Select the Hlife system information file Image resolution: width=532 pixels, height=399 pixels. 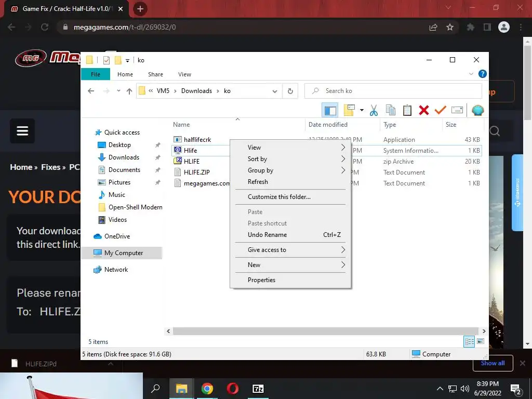coord(190,150)
